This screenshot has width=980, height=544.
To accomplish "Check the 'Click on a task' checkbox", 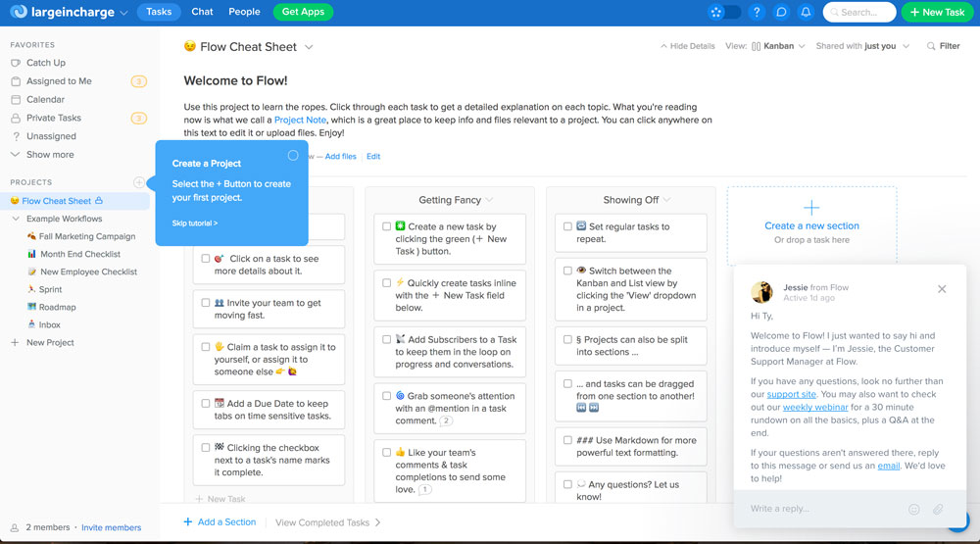I will (x=206, y=258).
